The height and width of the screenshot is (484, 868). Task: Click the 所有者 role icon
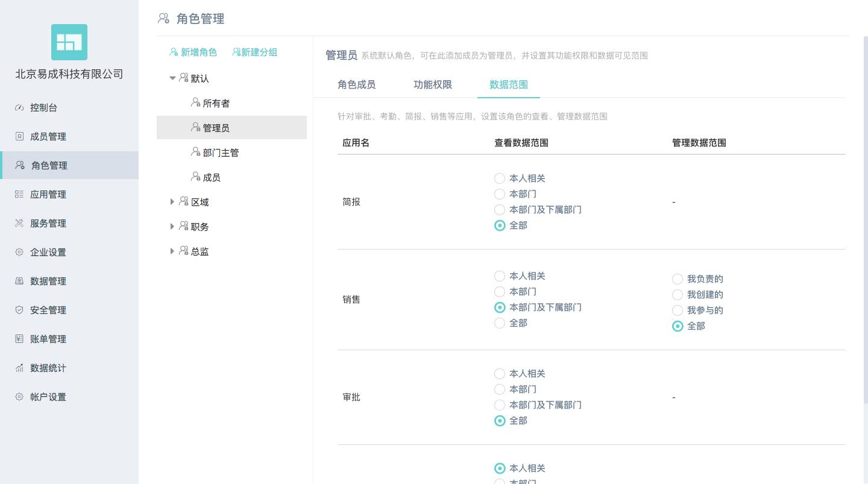point(196,103)
